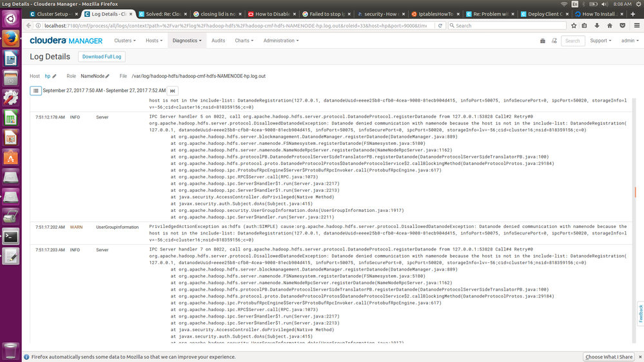Click Cloudera Manager search field
The height and width of the screenshot is (362, 644).
coord(572,41)
